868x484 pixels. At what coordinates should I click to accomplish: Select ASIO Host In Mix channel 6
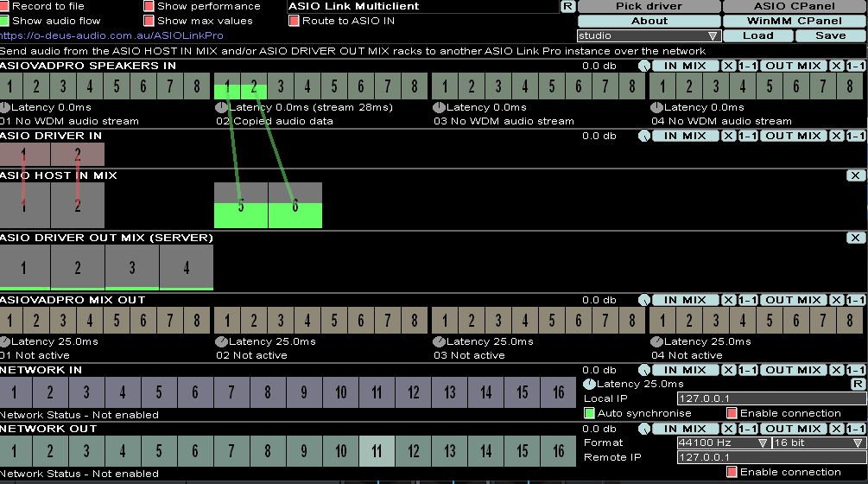coord(295,206)
